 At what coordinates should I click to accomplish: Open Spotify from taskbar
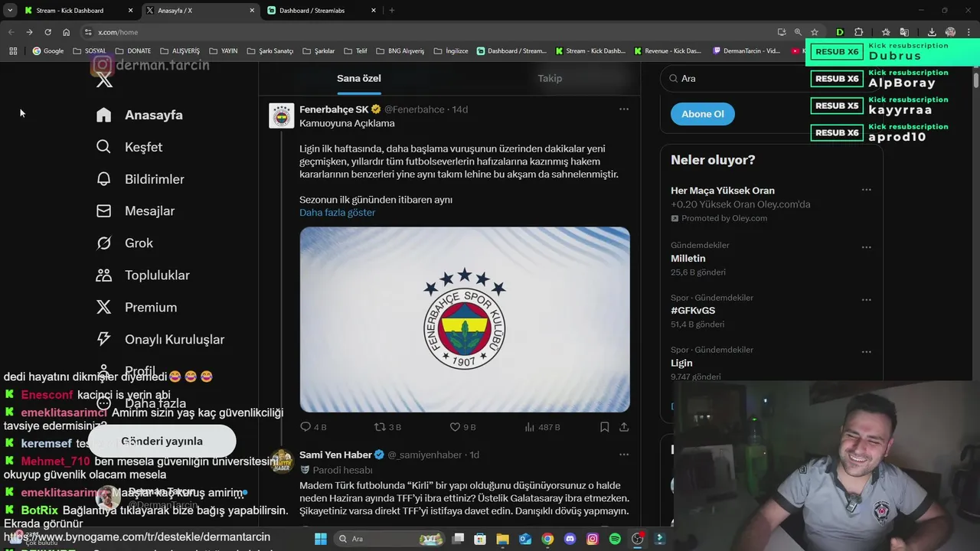[x=615, y=539]
